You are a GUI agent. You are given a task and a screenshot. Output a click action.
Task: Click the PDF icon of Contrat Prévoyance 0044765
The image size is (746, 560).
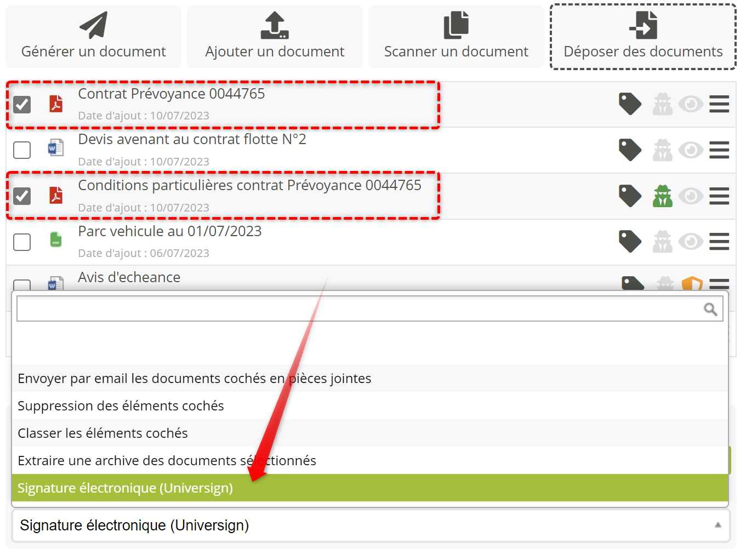pos(56,104)
